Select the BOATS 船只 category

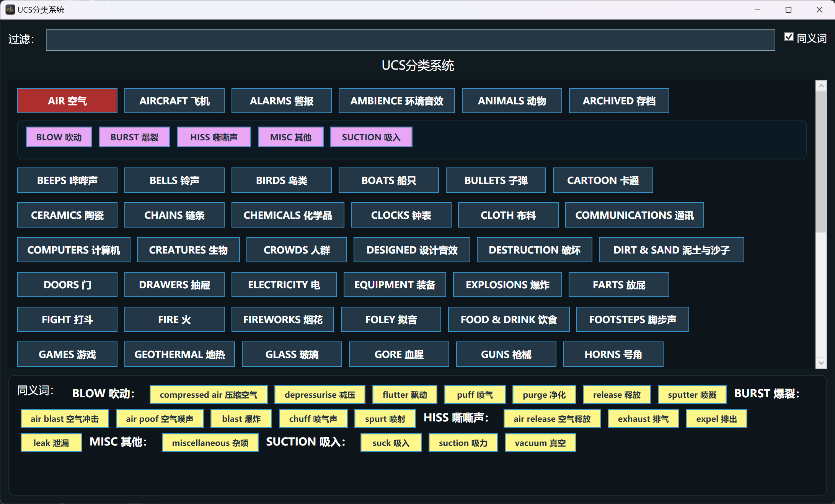click(389, 180)
